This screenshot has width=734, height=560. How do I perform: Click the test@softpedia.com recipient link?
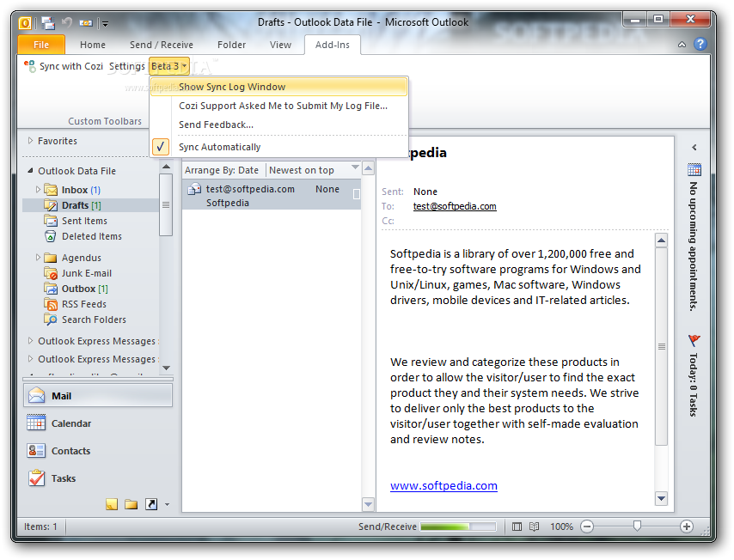(455, 206)
